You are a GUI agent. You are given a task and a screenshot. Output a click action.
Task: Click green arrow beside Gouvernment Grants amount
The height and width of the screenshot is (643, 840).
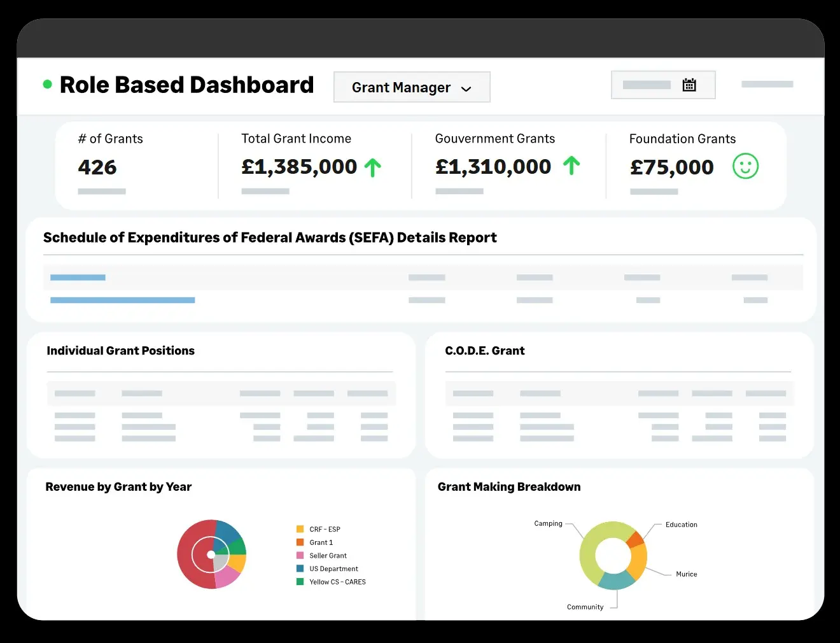point(571,166)
